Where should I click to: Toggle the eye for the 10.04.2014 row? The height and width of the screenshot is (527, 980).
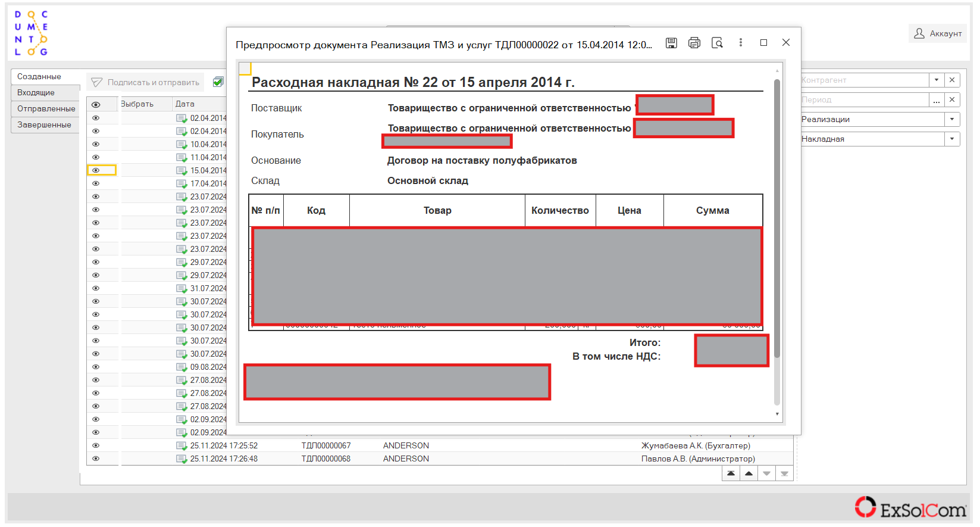pyautogui.click(x=95, y=144)
